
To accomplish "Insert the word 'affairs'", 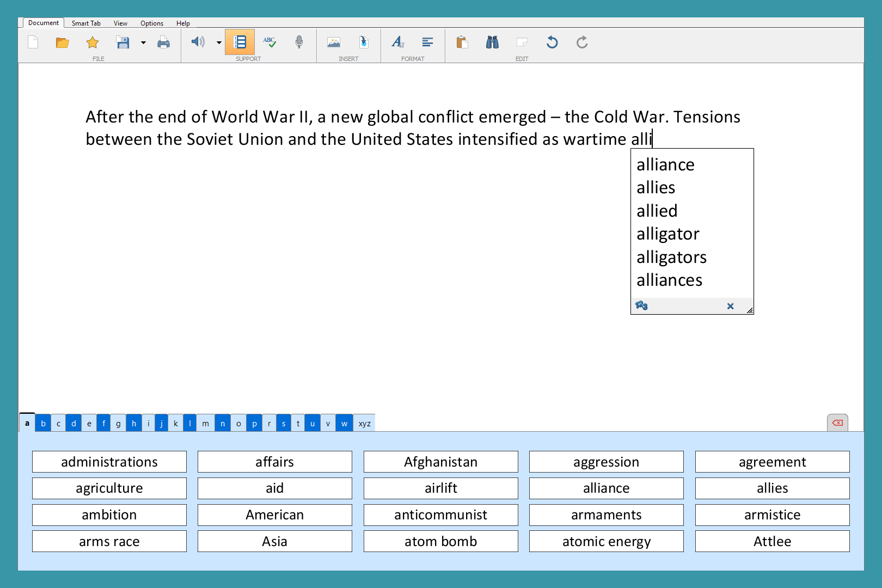I will click(275, 462).
